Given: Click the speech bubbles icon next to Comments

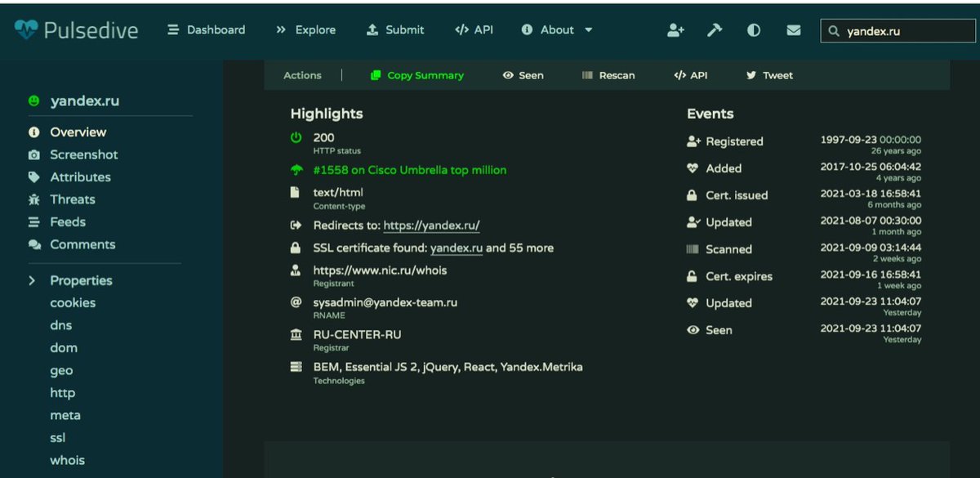Looking at the screenshot, I should coord(33,244).
